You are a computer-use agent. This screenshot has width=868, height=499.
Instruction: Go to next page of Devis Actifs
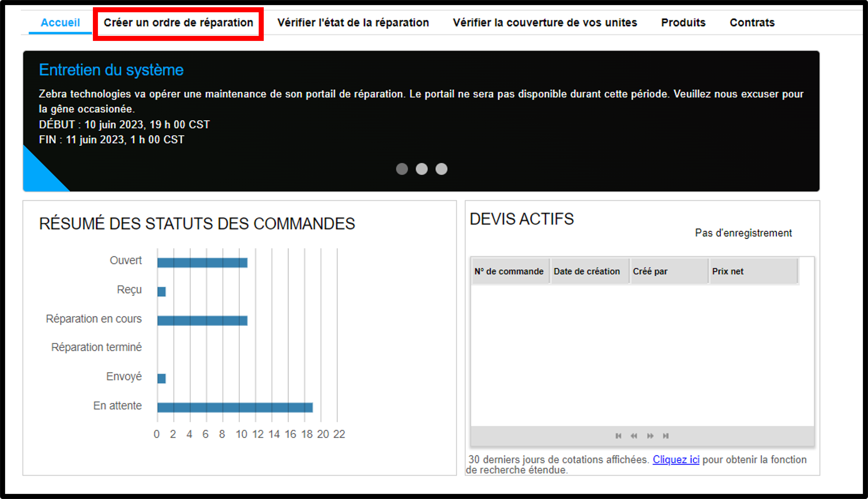[650, 436]
